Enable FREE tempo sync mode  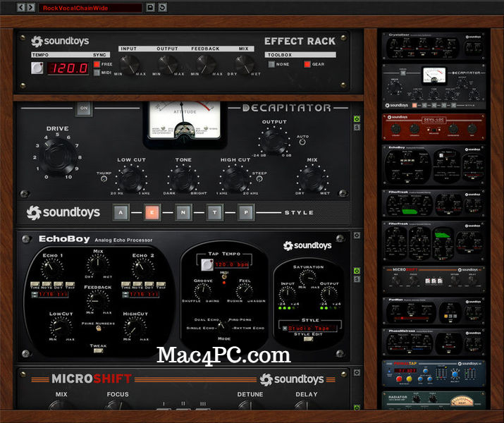point(97,64)
